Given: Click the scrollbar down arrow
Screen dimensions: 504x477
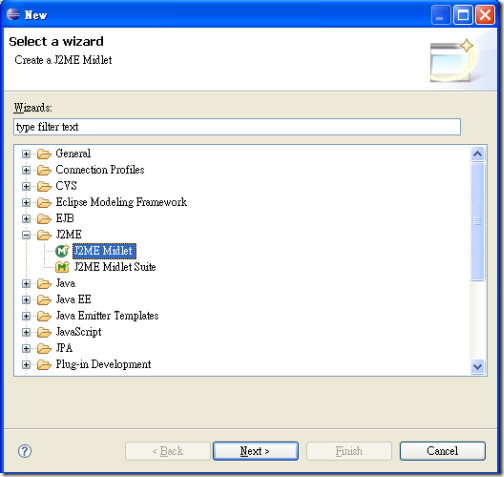Looking at the screenshot, I should tap(478, 367).
